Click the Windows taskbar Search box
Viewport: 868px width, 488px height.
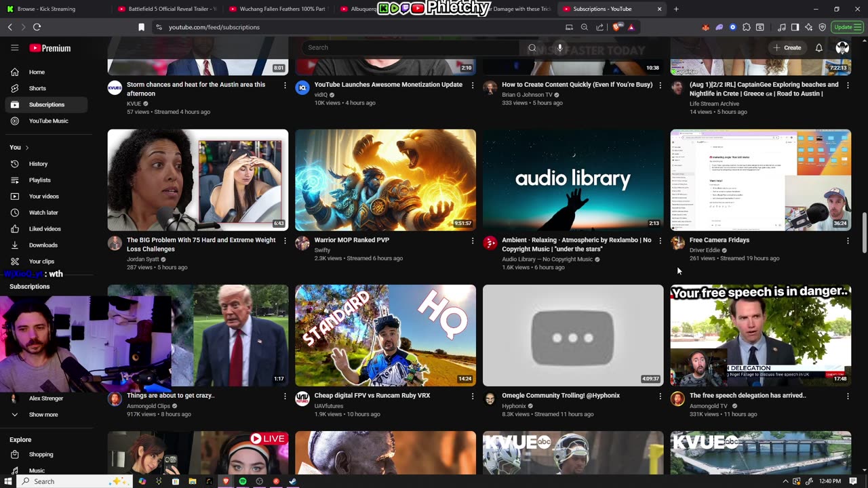(x=75, y=481)
